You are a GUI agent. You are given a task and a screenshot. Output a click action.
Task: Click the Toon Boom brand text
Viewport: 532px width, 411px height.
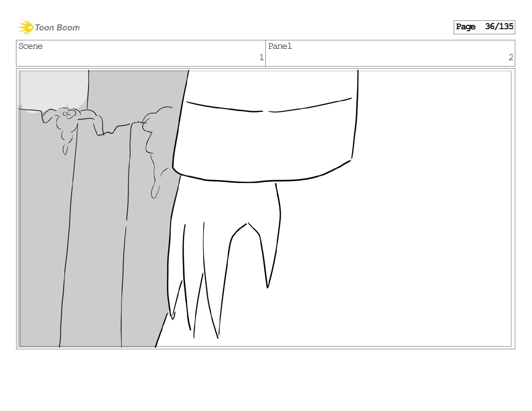(x=57, y=28)
